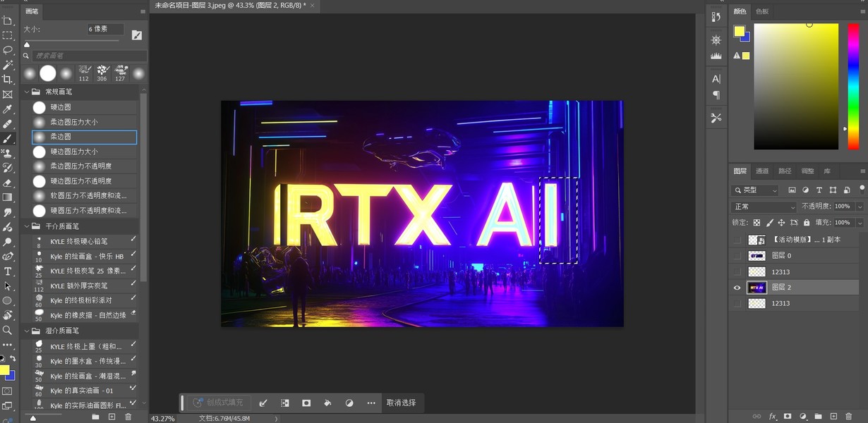Toggle lock position move icon
This screenshot has height=423, width=868.
point(781,223)
